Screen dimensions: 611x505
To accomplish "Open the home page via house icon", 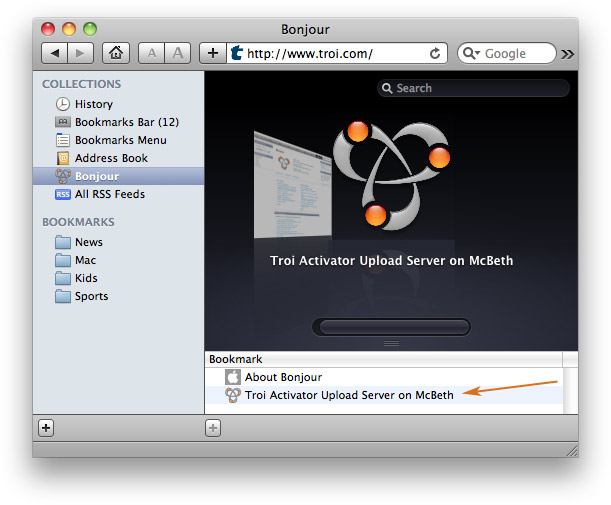I will pos(116,53).
